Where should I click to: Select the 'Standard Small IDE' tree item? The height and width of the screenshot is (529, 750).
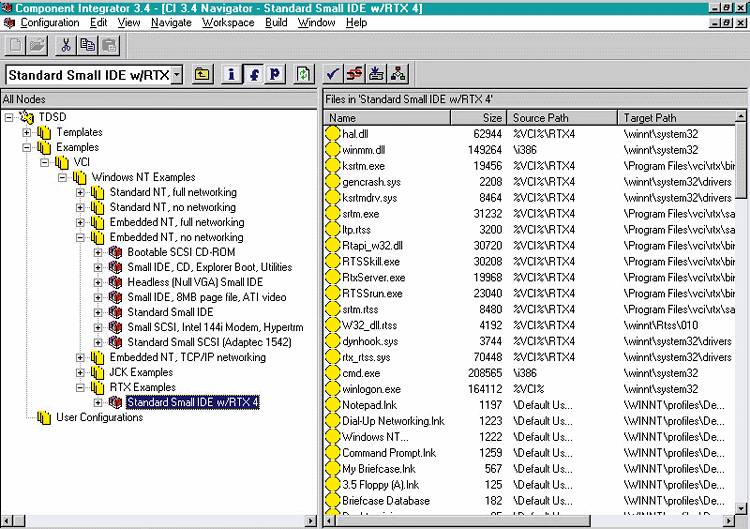(x=170, y=312)
